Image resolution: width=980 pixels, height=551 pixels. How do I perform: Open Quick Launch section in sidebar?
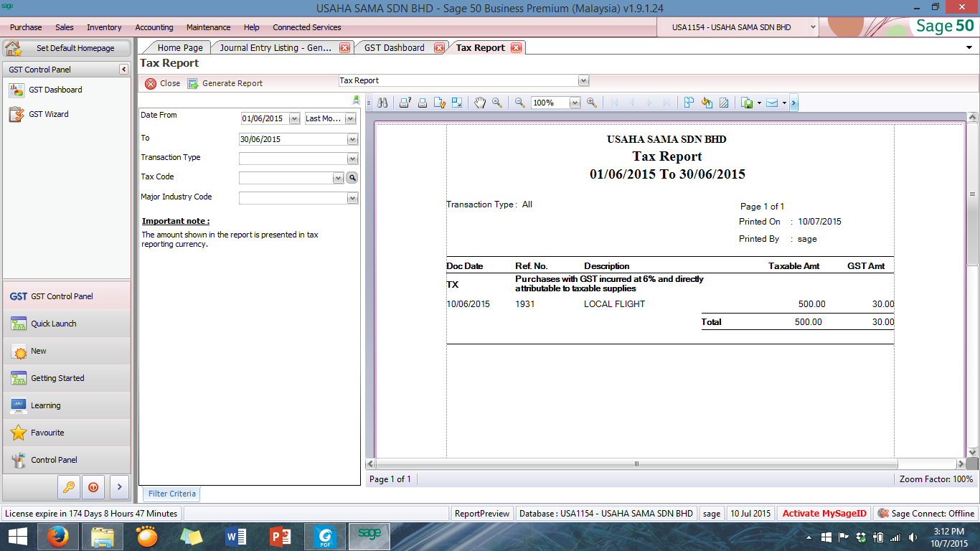[67, 324]
